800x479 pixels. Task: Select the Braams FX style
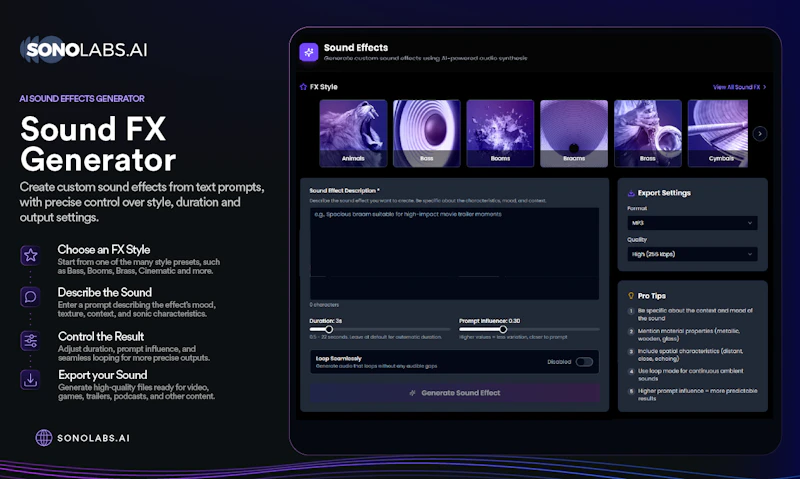(574, 134)
